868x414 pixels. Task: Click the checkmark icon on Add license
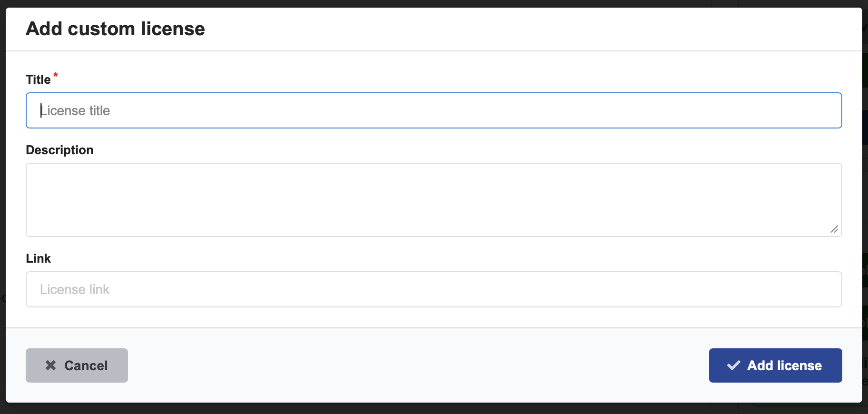pyautogui.click(x=734, y=365)
